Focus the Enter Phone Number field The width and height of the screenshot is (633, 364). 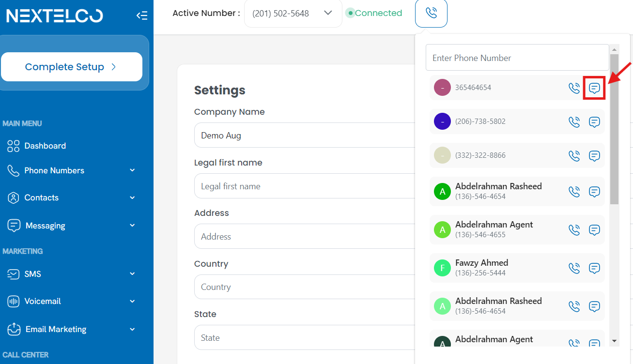point(517,58)
